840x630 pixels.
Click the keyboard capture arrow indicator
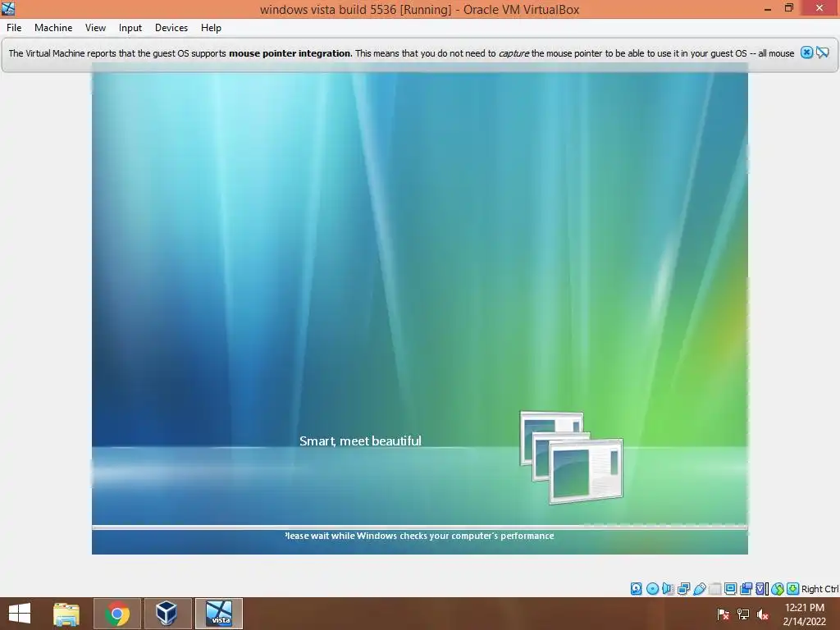pyautogui.click(x=793, y=589)
